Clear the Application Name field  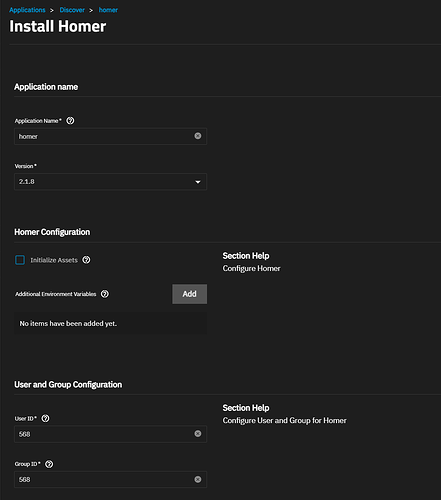click(x=198, y=136)
